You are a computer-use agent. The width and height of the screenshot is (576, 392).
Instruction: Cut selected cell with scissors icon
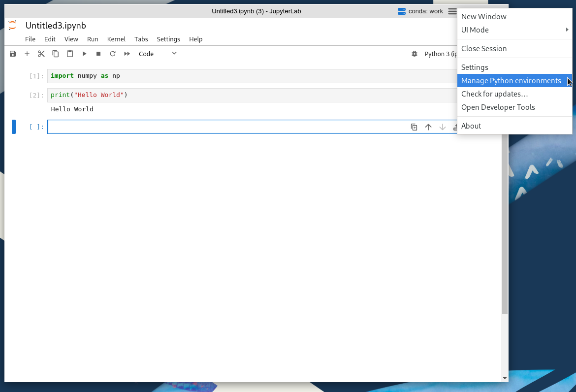coord(41,54)
